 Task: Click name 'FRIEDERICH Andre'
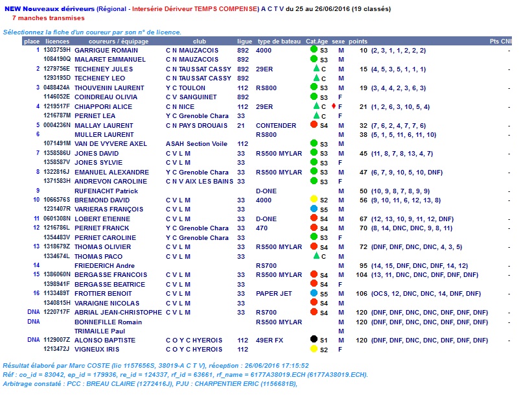point(104,265)
